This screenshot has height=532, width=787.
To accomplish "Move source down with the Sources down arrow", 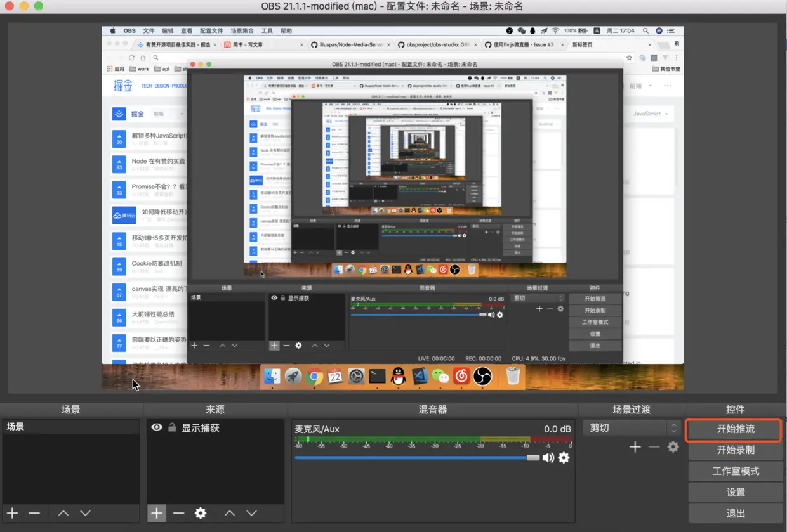I will tap(252, 513).
